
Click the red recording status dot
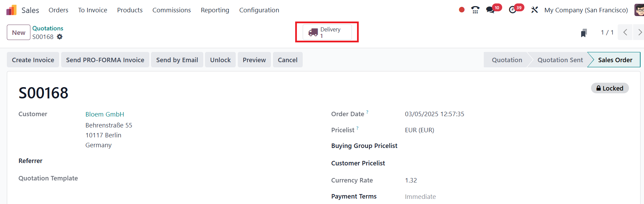click(462, 10)
